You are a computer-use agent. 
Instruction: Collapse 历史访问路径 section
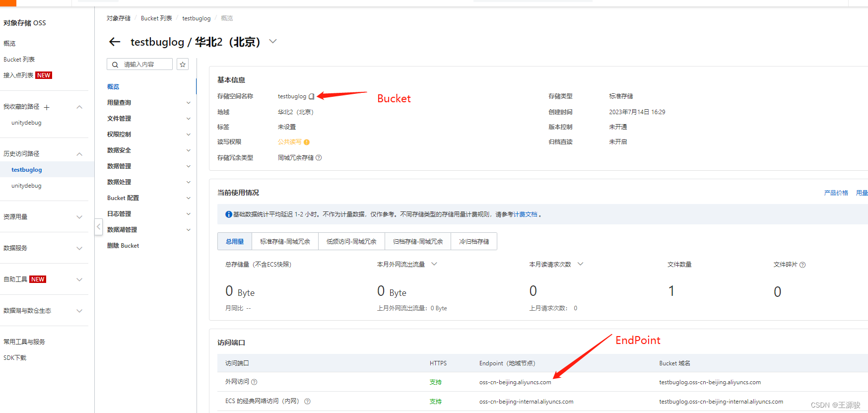79,154
